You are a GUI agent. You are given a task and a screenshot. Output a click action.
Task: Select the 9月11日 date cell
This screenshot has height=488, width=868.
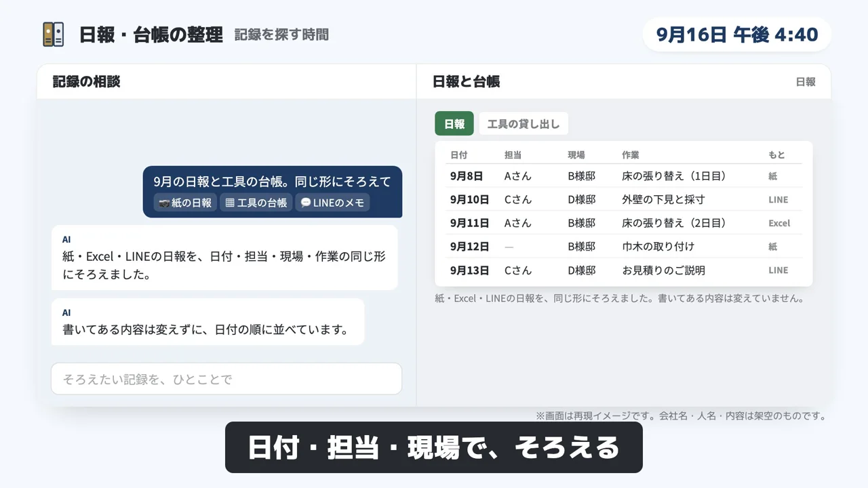click(x=469, y=223)
